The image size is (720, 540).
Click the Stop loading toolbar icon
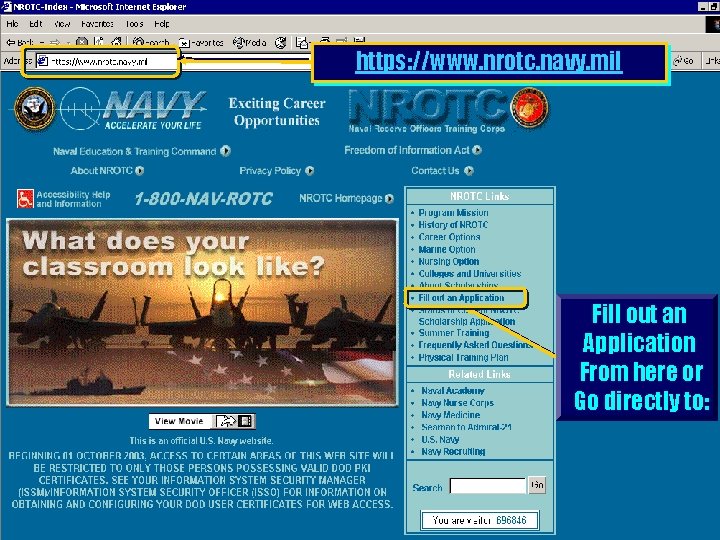(82, 42)
